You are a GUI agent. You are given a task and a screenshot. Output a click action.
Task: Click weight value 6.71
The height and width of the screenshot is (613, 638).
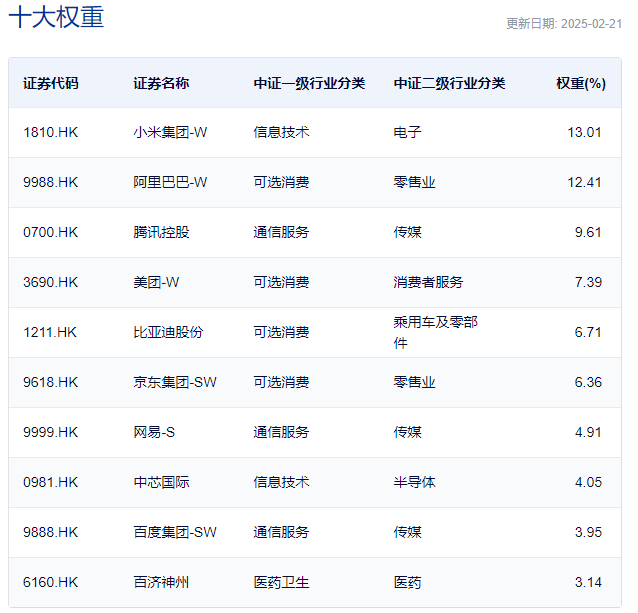[x=588, y=332]
